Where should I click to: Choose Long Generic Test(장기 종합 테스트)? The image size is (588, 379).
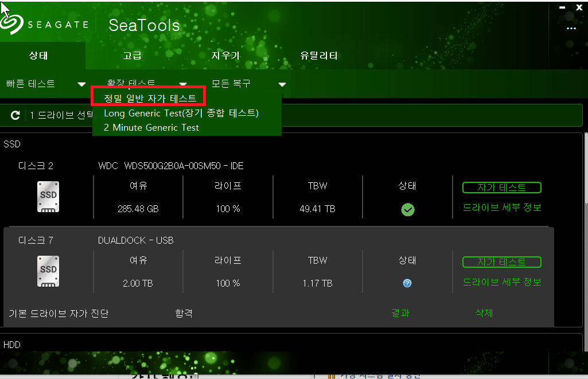tap(181, 113)
